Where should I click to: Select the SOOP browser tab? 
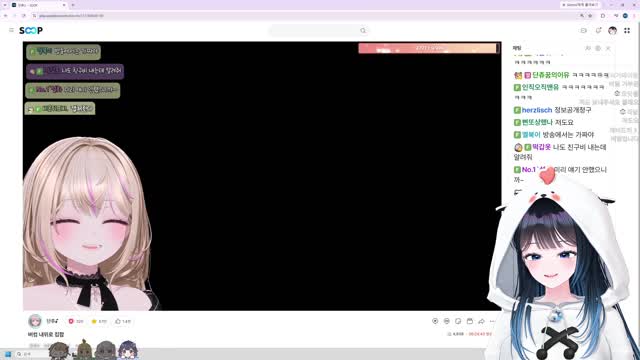pyautogui.click(x=39, y=5)
